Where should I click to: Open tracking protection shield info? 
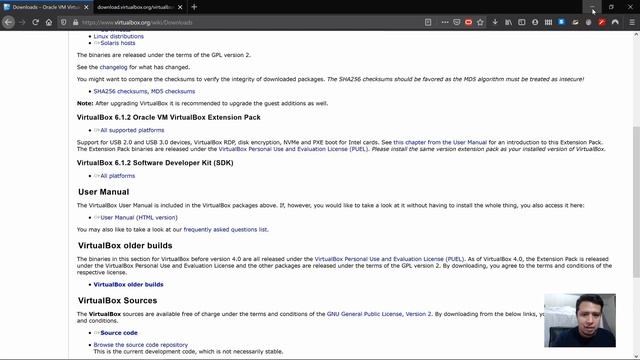click(x=64, y=22)
